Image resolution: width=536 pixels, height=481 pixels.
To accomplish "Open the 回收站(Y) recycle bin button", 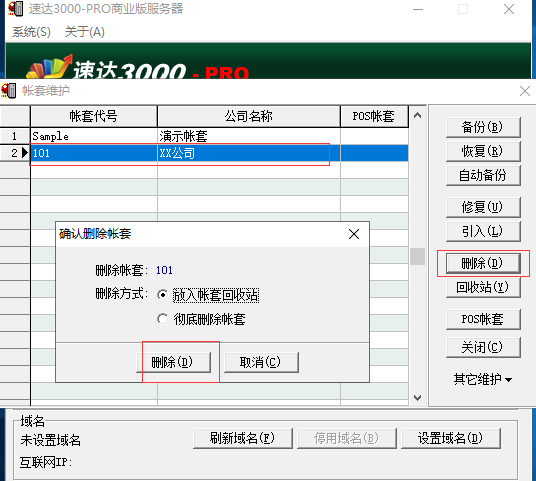I will tap(483, 287).
